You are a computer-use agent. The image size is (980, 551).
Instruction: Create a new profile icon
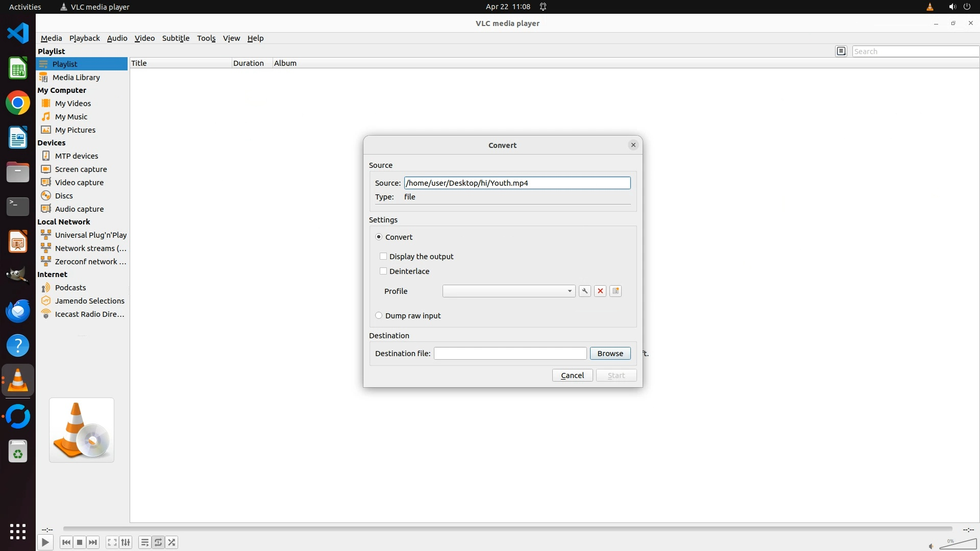coord(616,291)
